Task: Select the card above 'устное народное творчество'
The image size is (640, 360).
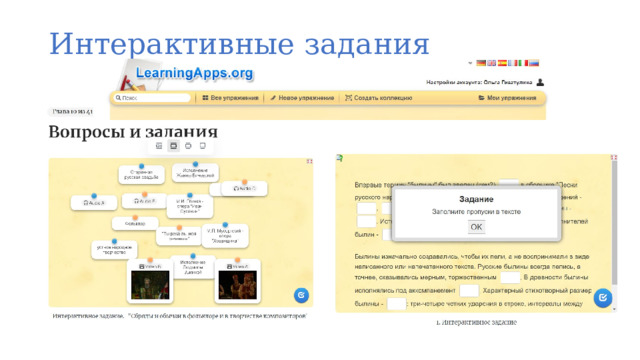Action: [x=135, y=224]
